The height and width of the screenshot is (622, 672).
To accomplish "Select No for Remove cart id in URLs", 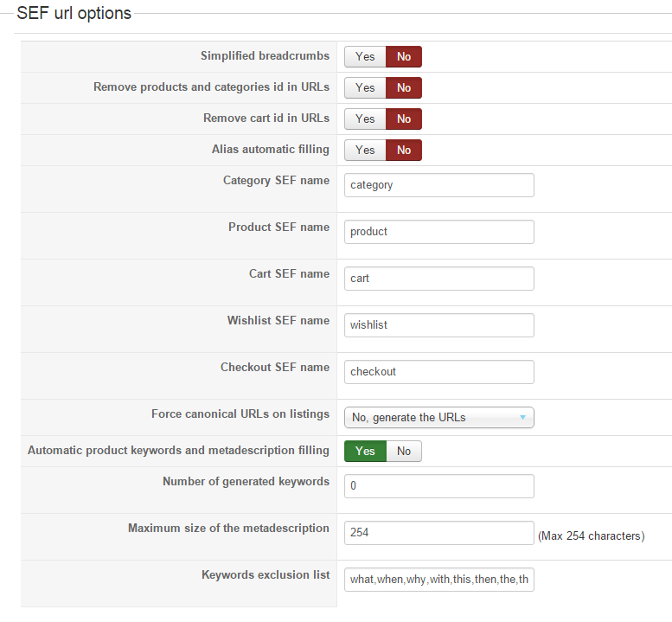I will 404,119.
